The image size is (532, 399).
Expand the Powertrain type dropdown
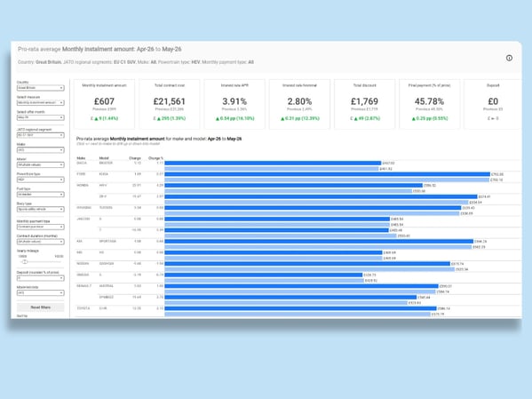[40, 180]
